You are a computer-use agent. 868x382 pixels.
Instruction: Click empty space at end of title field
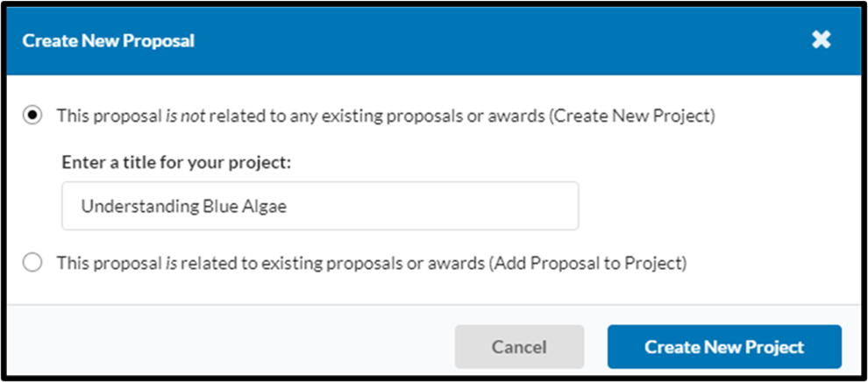pyautogui.click(x=438, y=206)
